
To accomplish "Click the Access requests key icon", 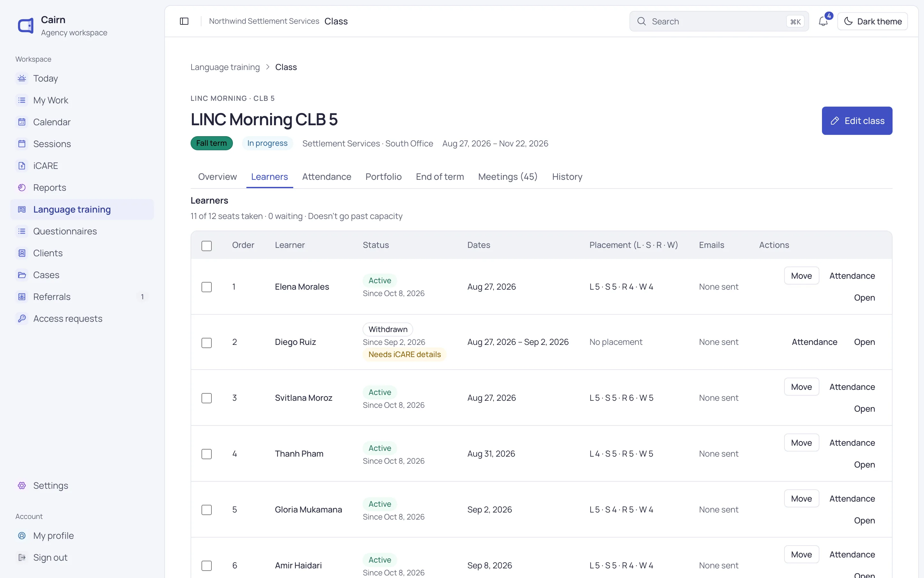I will pyautogui.click(x=22, y=319).
